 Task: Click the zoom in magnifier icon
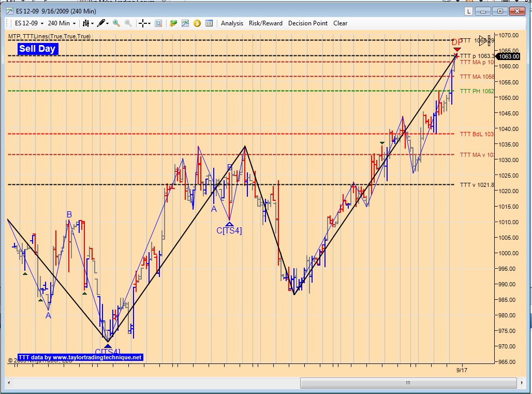pos(116,23)
